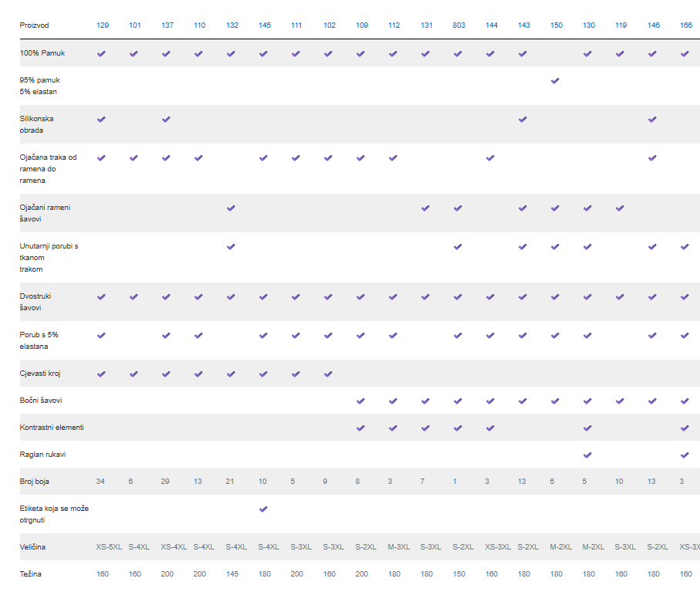Click Unutarnji porubi checkmark for product 803
700x602 pixels.
click(458, 247)
